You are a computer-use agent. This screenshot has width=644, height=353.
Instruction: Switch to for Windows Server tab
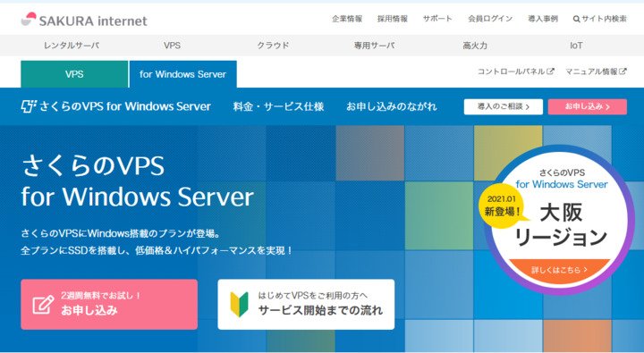(x=182, y=74)
